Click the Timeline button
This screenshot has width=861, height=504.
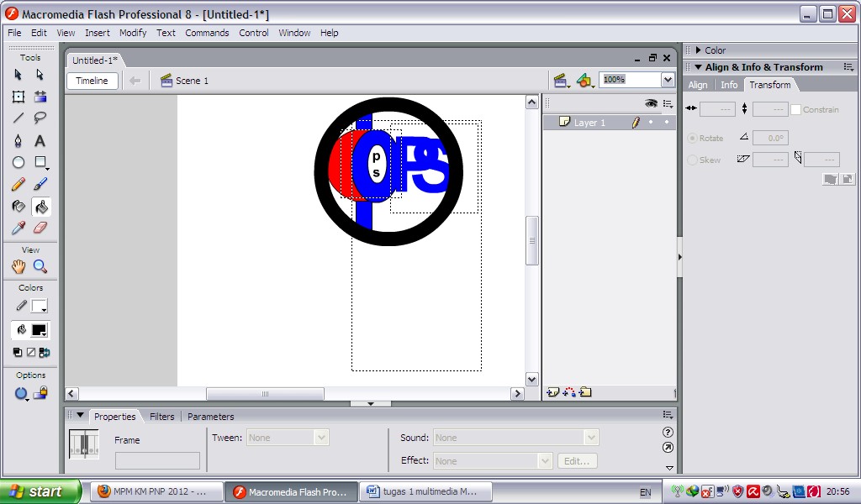92,81
